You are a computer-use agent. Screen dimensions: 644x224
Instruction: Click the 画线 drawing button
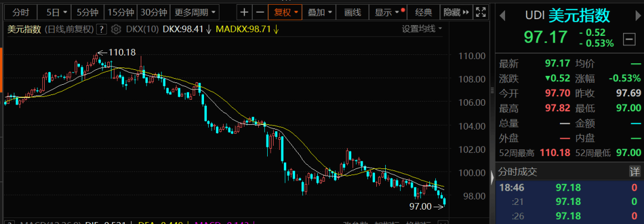(352, 13)
